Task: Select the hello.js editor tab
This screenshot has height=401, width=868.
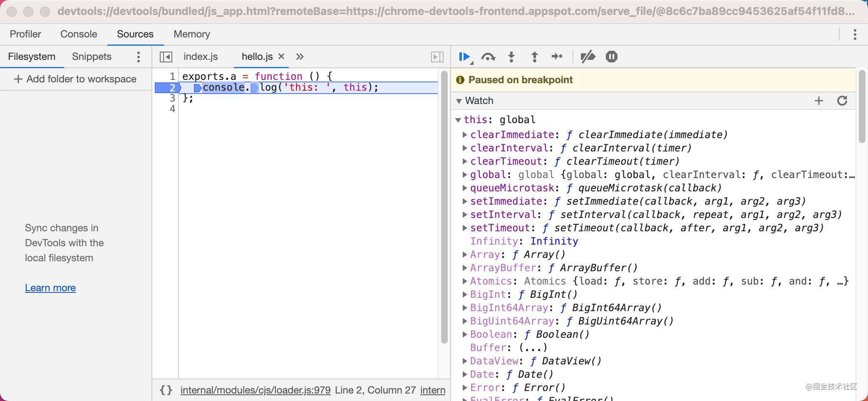Action: click(257, 57)
